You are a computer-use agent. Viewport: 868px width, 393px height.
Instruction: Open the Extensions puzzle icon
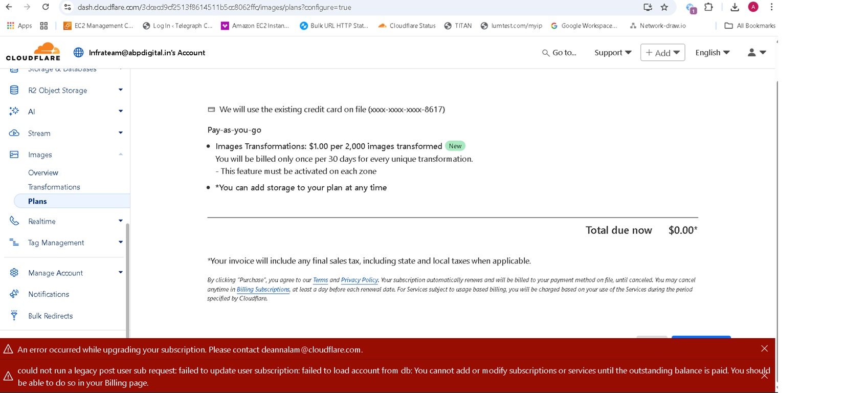point(708,7)
